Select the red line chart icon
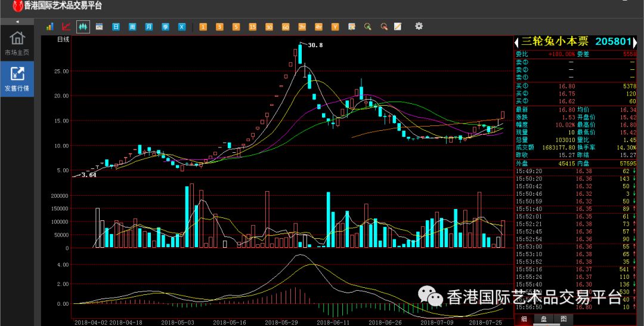Image resolution: width=644 pixels, height=326 pixels. (x=67, y=27)
